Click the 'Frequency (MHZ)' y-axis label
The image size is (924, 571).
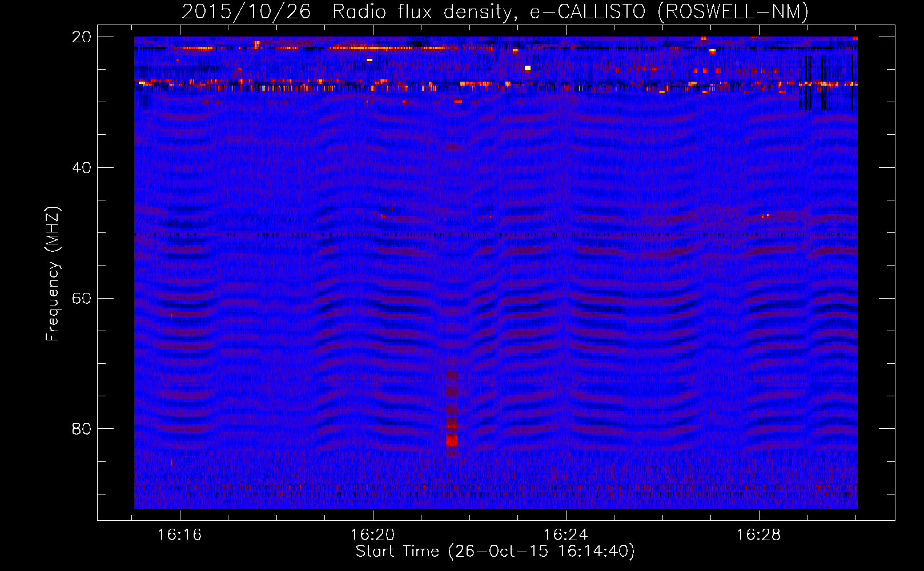coord(53,274)
